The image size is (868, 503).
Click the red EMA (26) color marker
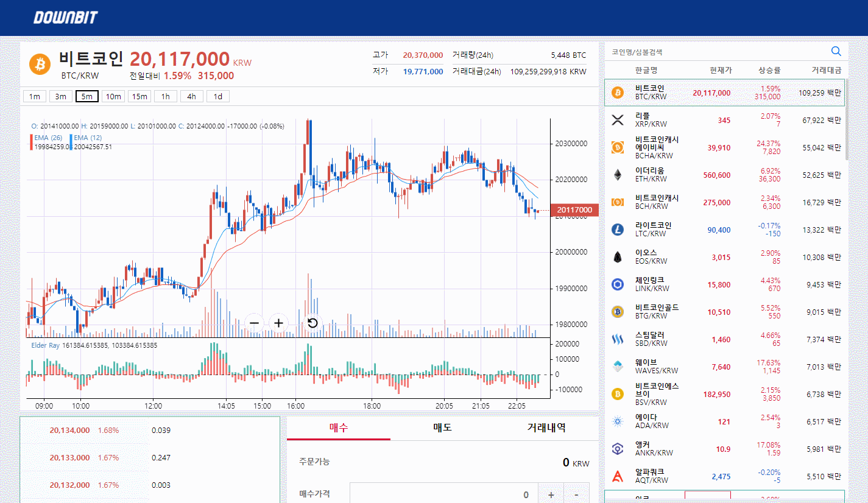tap(31, 142)
